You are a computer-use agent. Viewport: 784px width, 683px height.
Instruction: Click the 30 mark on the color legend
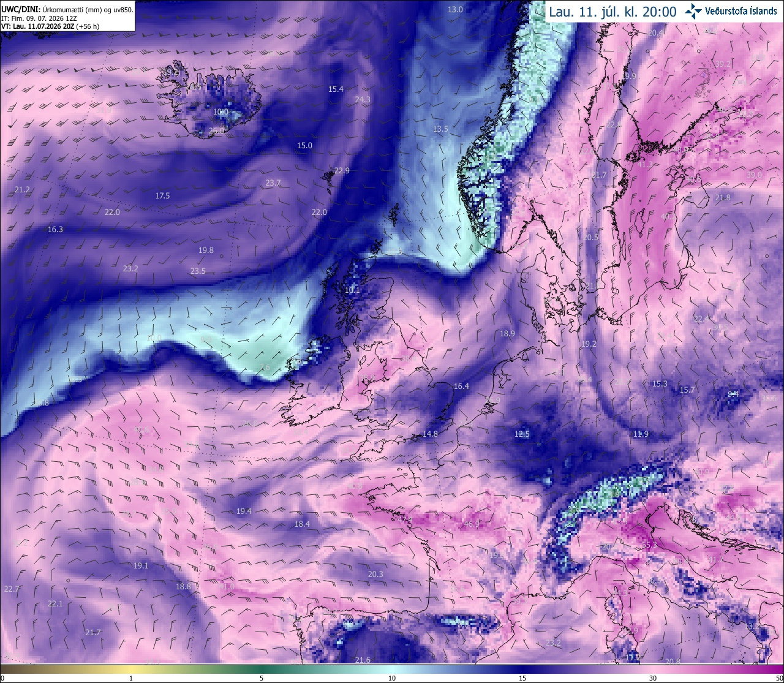[x=653, y=678]
